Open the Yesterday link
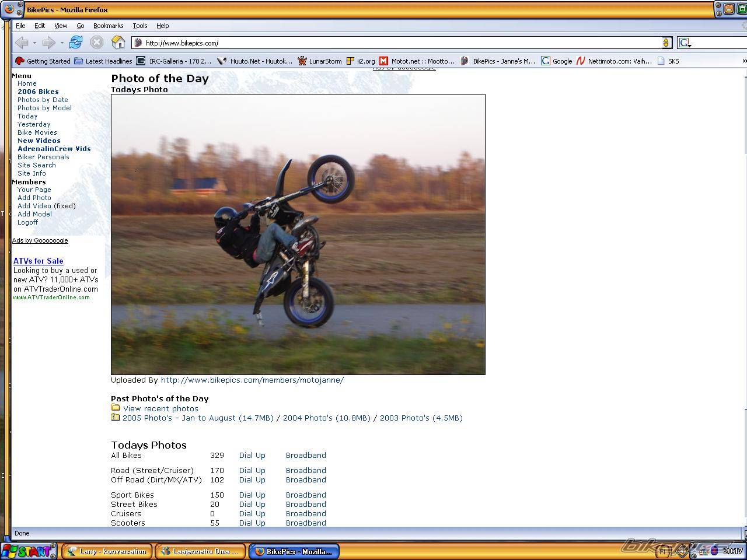The height and width of the screenshot is (560, 747). (34, 124)
